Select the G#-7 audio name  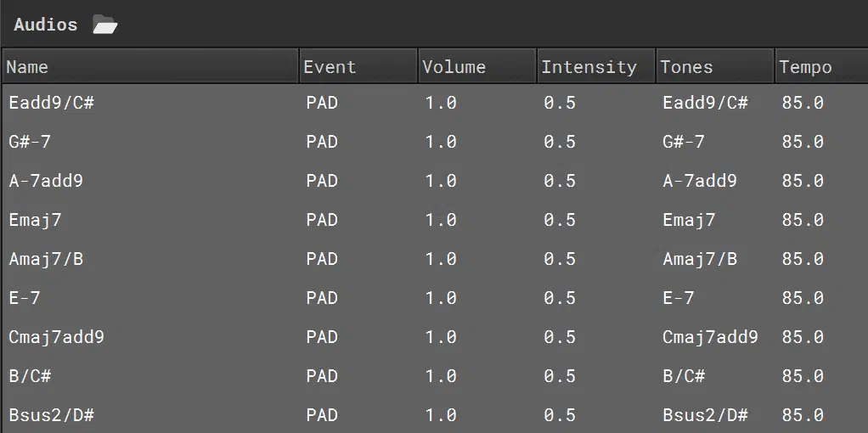tap(30, 142)
